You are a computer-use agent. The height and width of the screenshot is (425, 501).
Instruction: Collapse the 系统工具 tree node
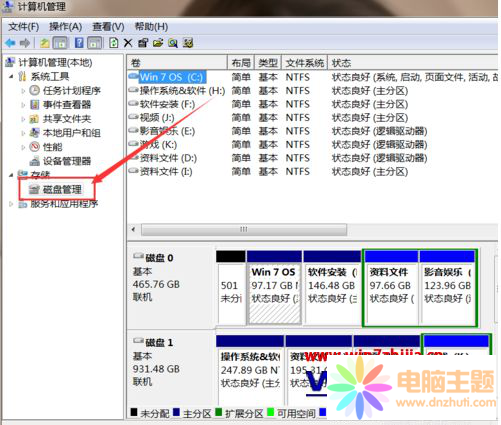tap(11, 76)
